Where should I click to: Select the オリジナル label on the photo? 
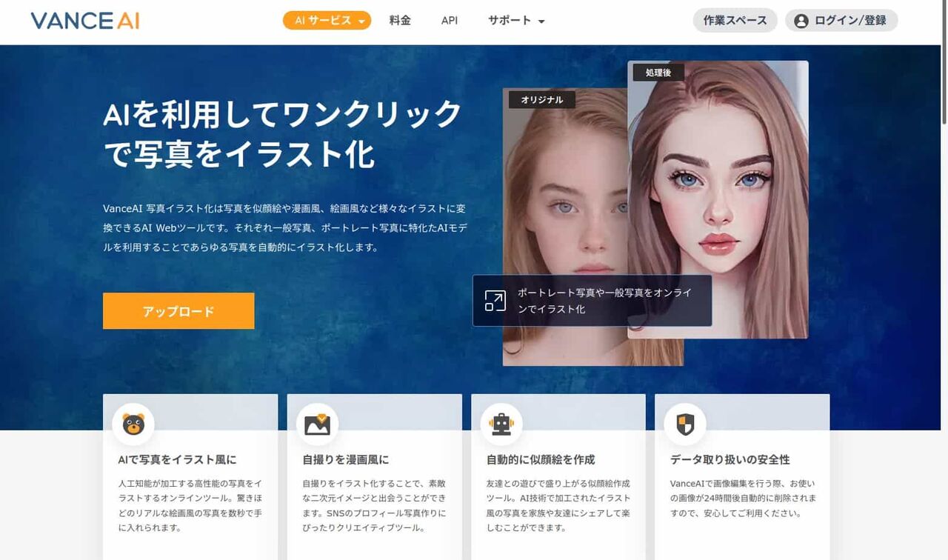(x=542, y=99)
